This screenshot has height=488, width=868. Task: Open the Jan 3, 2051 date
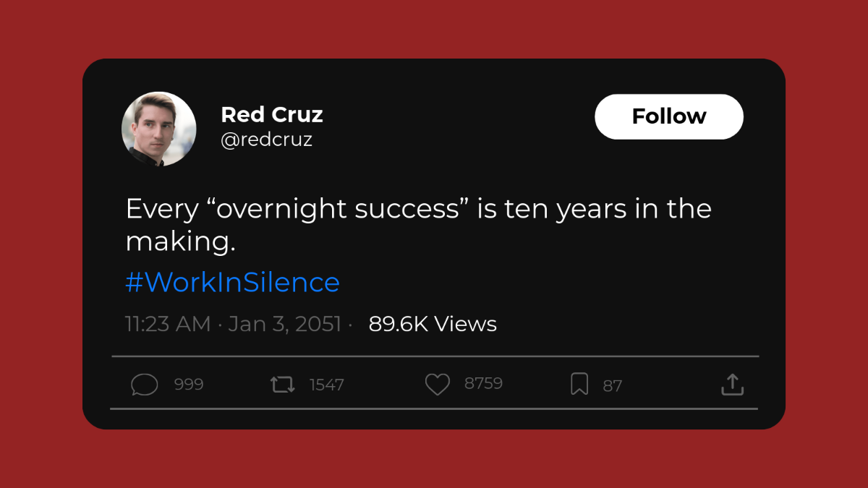pyautogui.click(x=285, y=324)
